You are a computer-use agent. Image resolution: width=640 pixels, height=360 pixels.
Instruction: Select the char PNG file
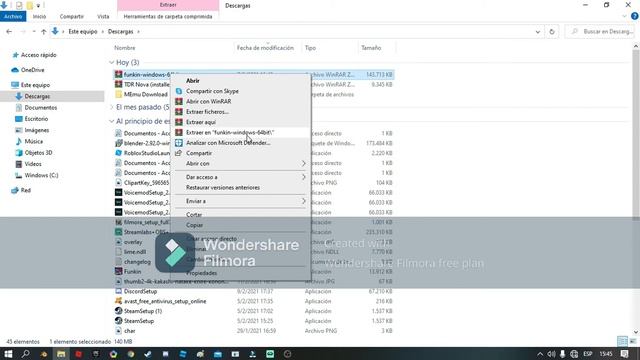[130, 331]
